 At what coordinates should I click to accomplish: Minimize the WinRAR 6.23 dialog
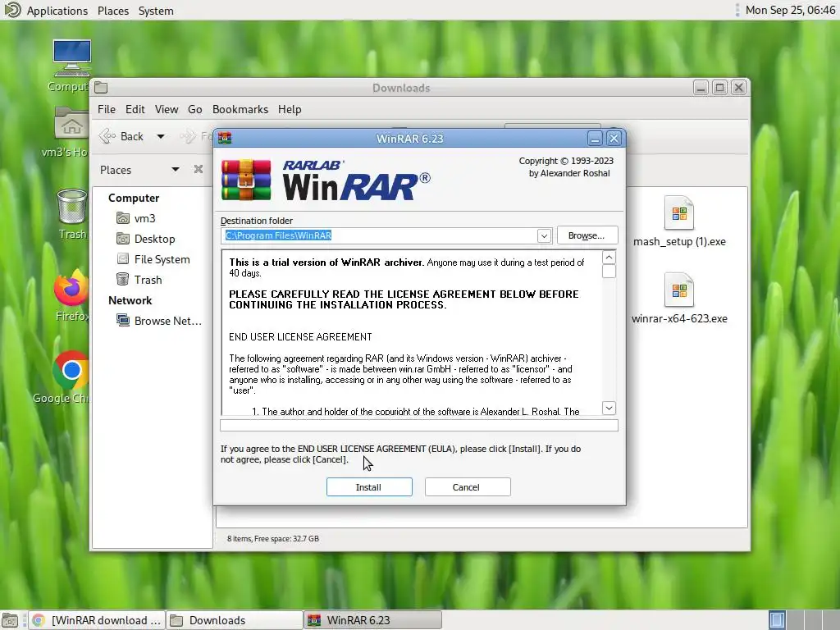coord(595,139)
